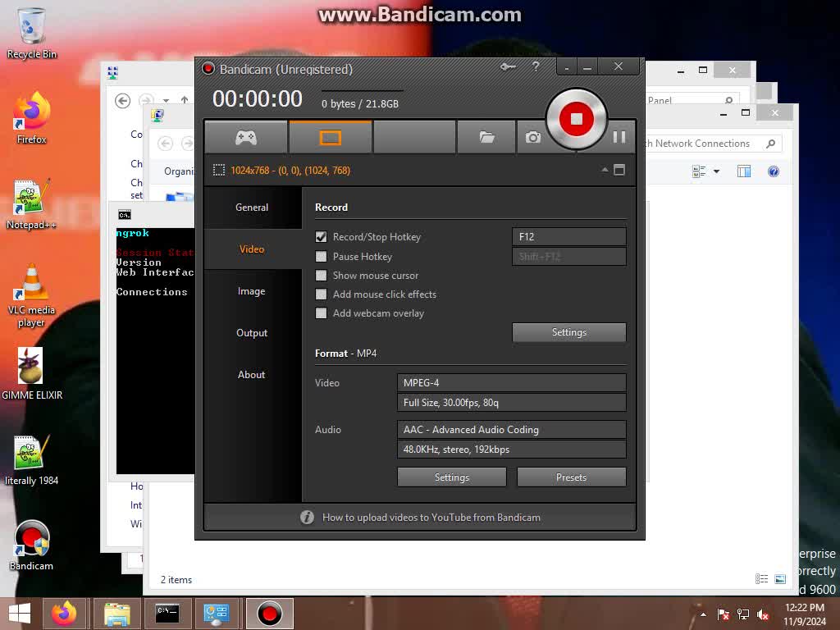Click the dotted rectangle selection icon
The width and height of the screenshot is (840, 630).
pos(218,171)
